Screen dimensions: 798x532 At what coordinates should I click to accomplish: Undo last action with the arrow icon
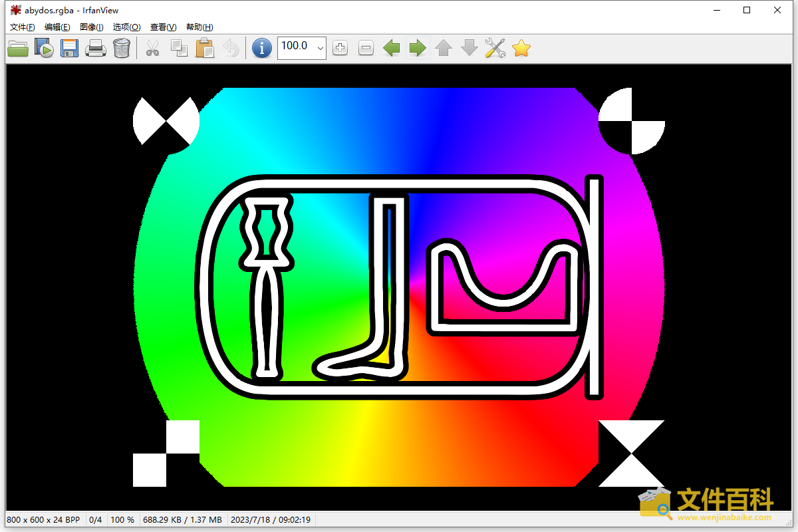231,48
